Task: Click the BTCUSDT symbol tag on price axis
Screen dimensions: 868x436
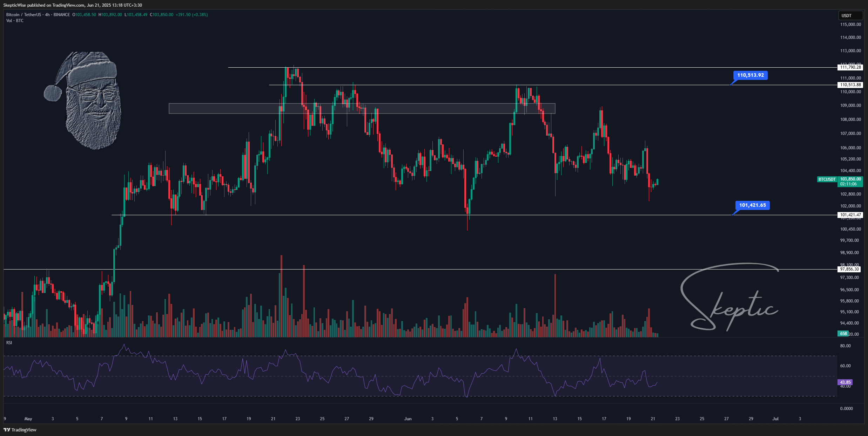Action: coord(827,179)
